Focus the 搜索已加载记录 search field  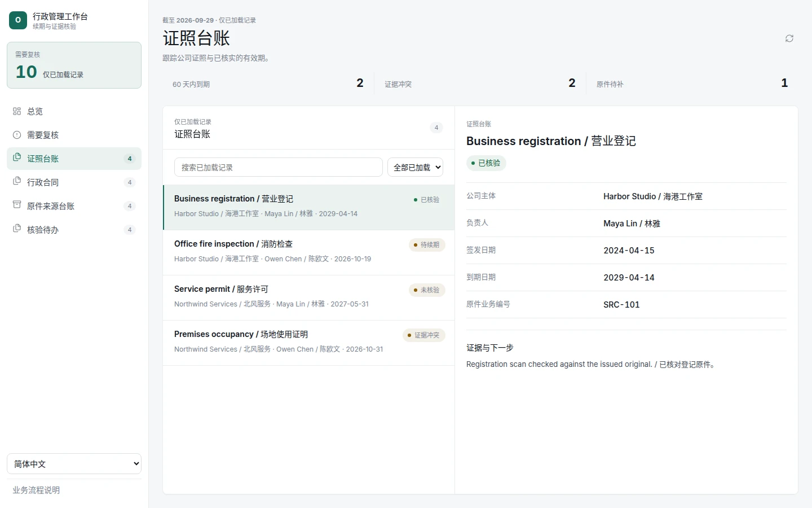pos(279,167)
